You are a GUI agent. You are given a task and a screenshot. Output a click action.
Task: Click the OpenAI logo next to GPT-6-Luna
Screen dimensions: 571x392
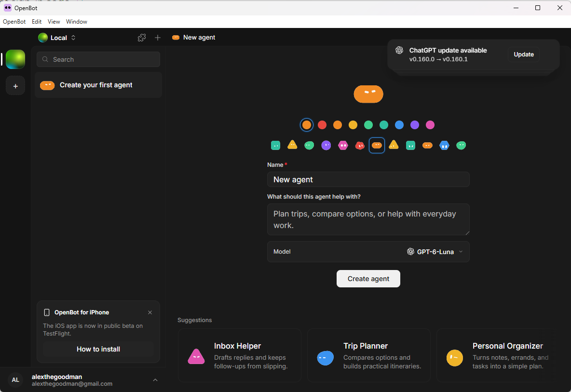coord(410,252)
